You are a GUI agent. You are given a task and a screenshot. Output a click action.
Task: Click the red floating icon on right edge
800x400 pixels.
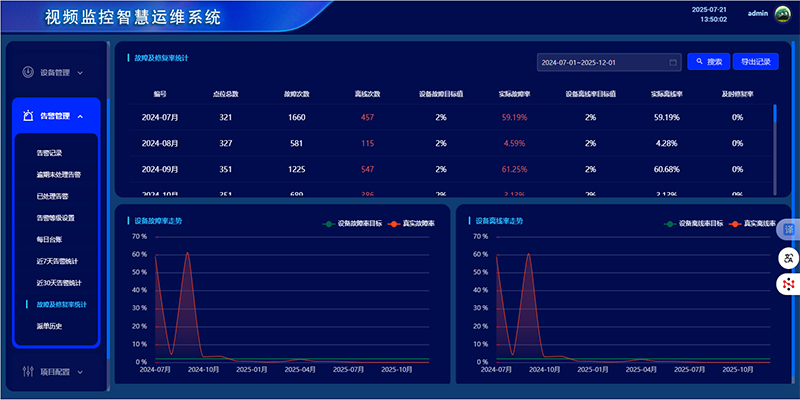point(788,285)
